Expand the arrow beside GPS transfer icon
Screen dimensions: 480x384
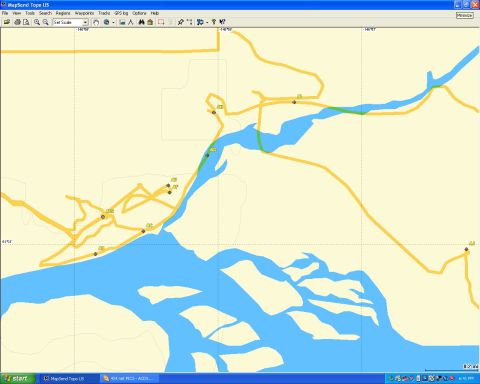(207, 22)
